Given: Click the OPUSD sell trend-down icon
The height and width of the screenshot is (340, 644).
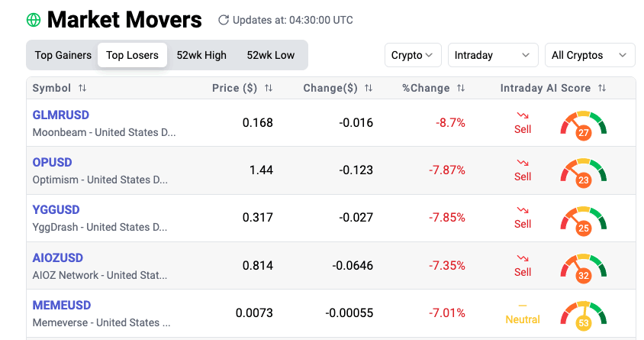Looking at the screenshot, I should coord(523,163).
